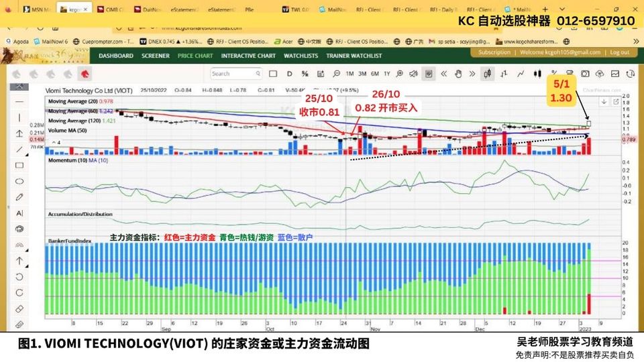Search for a stock symbol field
This screenshot has height=362, width=644.
click(236, 74)
